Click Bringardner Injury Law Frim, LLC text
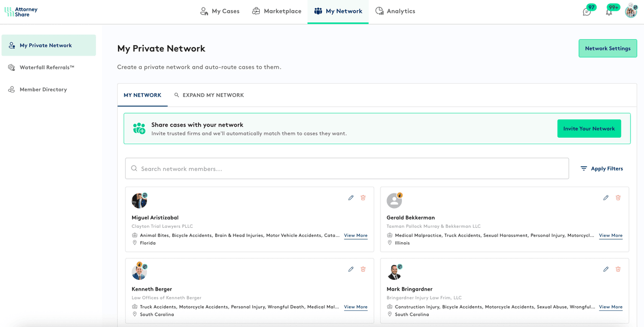Screen dimensions: 644x327 [x=424, y=298]
